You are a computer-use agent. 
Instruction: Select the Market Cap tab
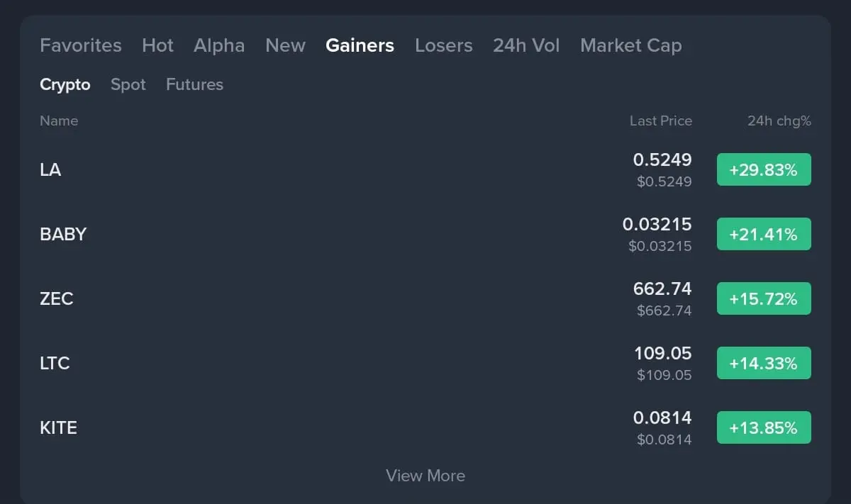click(x=630, y=45)
